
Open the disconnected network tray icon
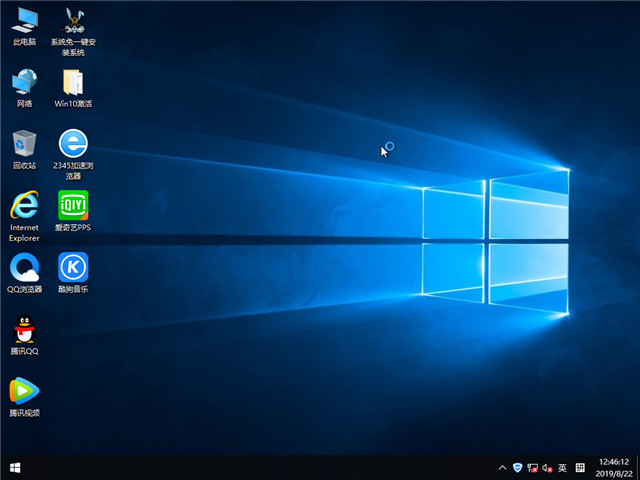[x=532, y=467]
